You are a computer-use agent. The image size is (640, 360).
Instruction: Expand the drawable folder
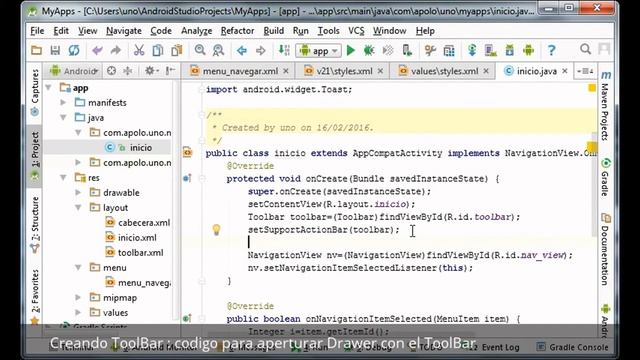(78, 193)
